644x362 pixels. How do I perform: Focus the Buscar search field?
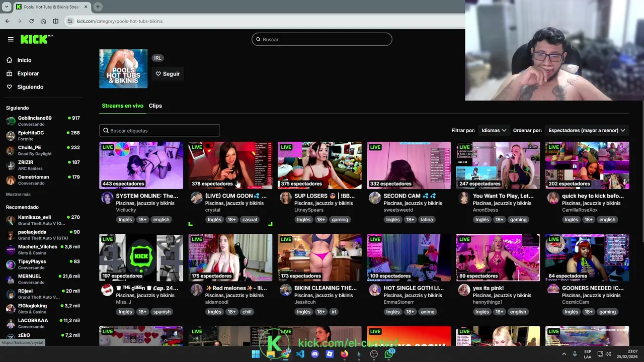pos(322,39)
